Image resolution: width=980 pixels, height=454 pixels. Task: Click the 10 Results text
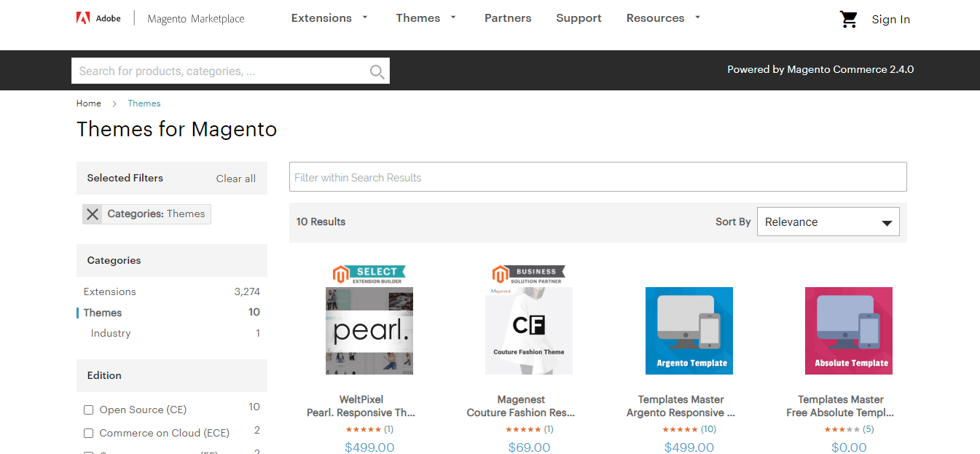321,222
